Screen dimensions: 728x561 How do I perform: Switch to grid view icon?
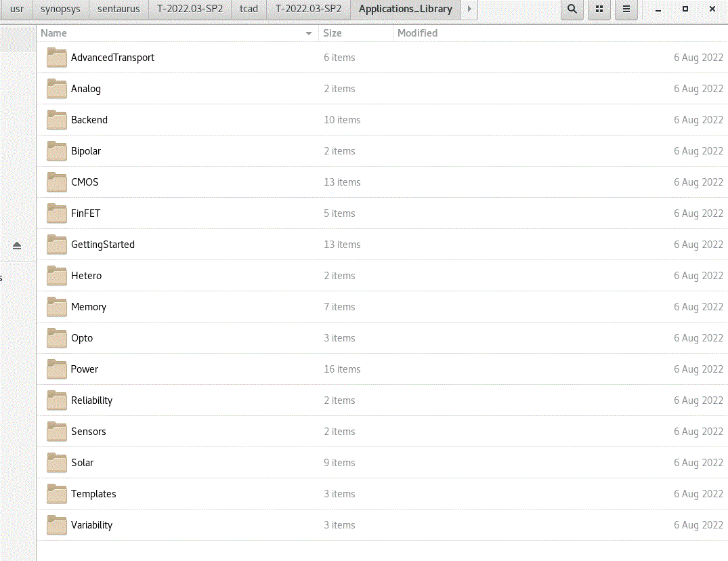pyautogui.click(x=599, y=9)
